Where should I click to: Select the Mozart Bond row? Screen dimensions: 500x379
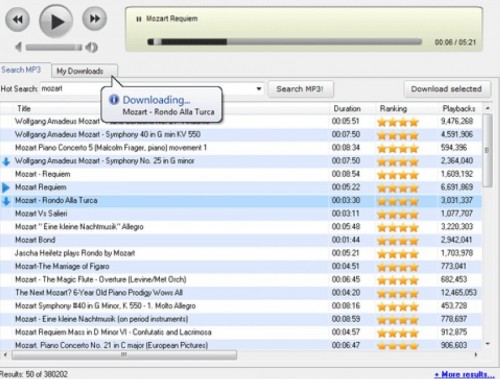point(241,240)
